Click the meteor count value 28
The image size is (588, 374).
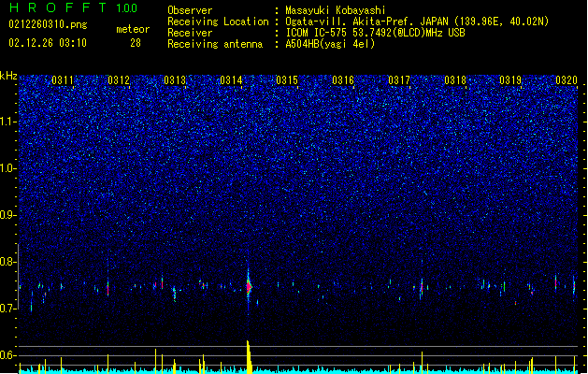[136, 43]
